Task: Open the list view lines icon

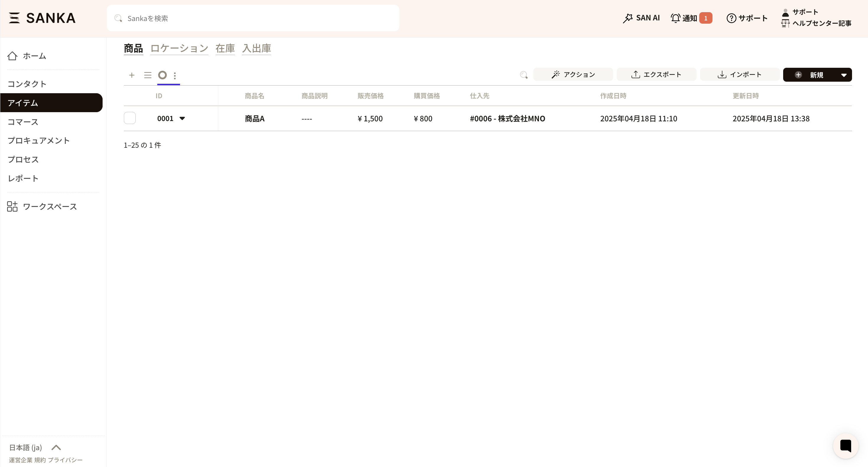Action: [148, 75]
